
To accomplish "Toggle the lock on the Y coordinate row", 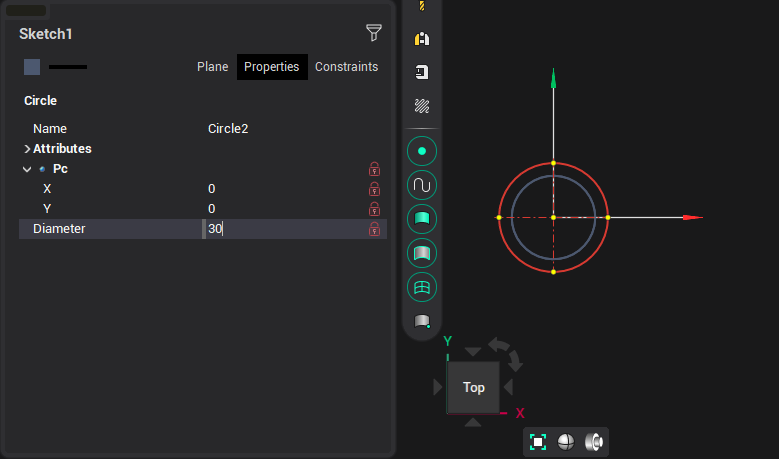I will pos(375,209).
